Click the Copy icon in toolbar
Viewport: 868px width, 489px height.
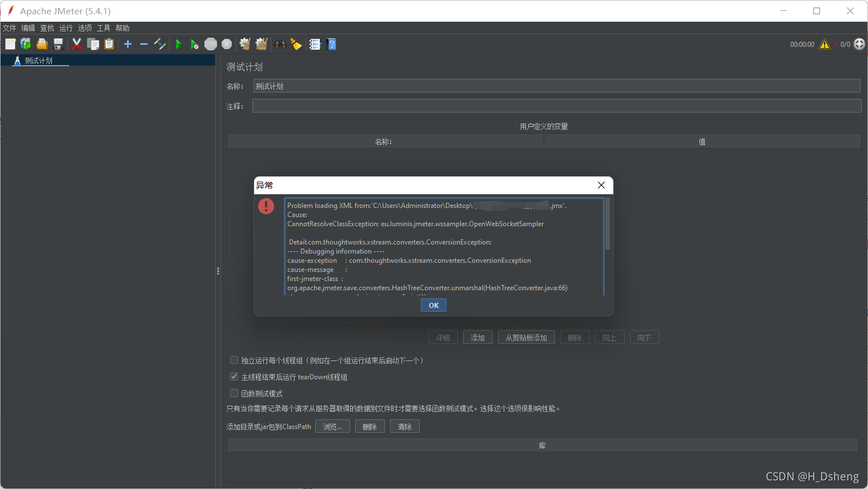(93, 44)
